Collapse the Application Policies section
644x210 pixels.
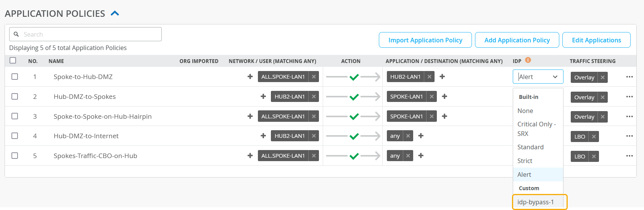tap(115, 14)
